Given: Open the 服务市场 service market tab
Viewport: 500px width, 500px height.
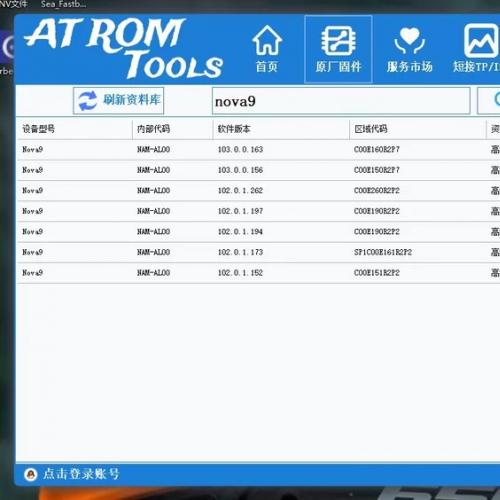Looking at the screenshot, I should click(x=410, y=49).
